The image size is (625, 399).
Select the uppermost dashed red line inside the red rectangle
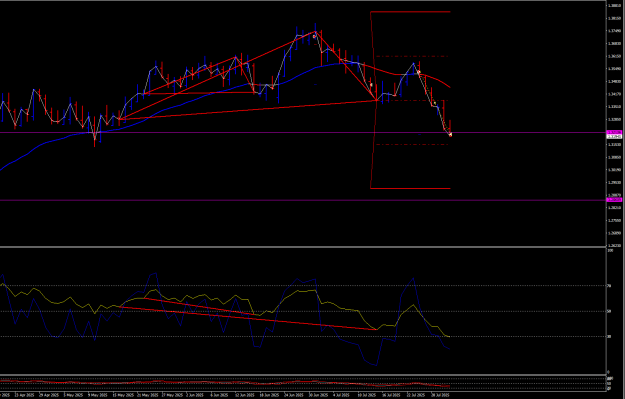[x=413, y=56]
